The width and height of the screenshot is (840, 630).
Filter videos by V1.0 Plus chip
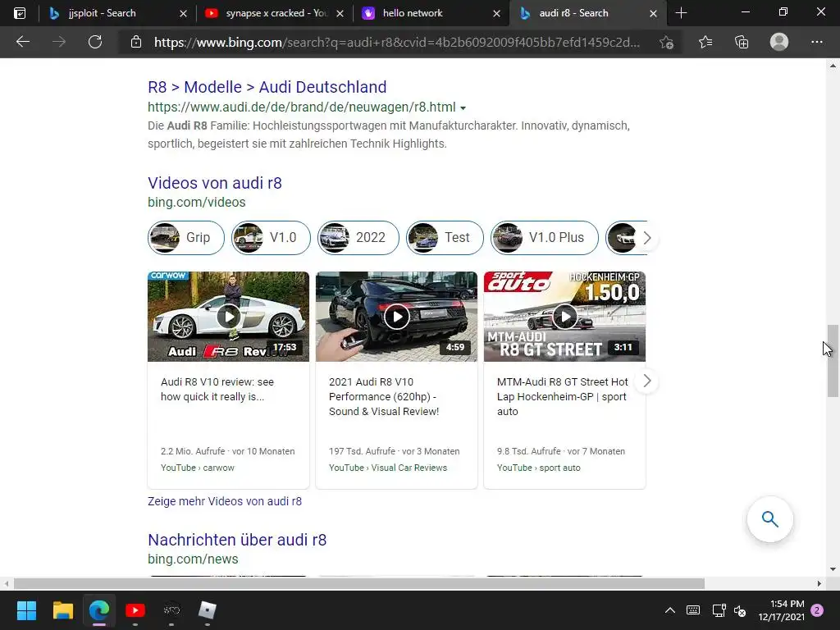click(x=545, y=237)
